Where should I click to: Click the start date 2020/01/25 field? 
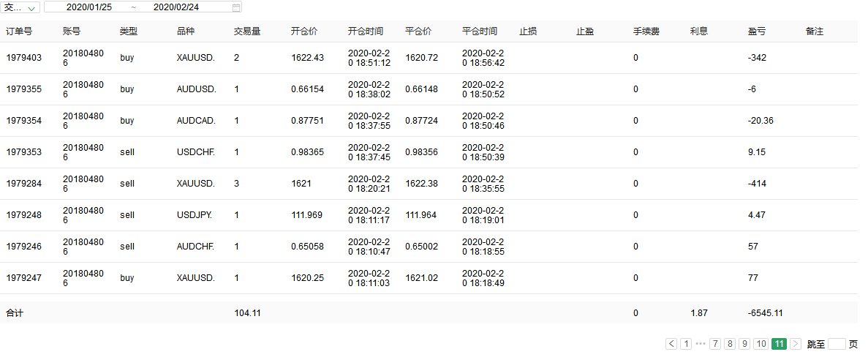click(x=88, y=7)
